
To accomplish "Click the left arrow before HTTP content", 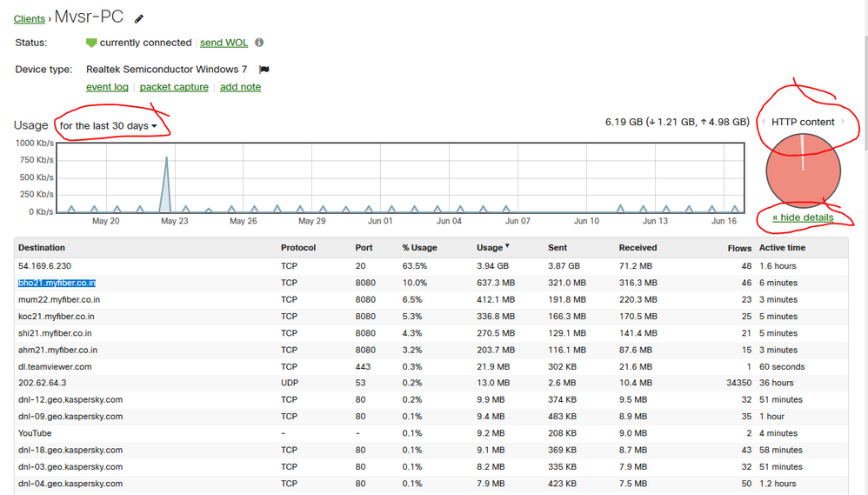I will (764, 122).
